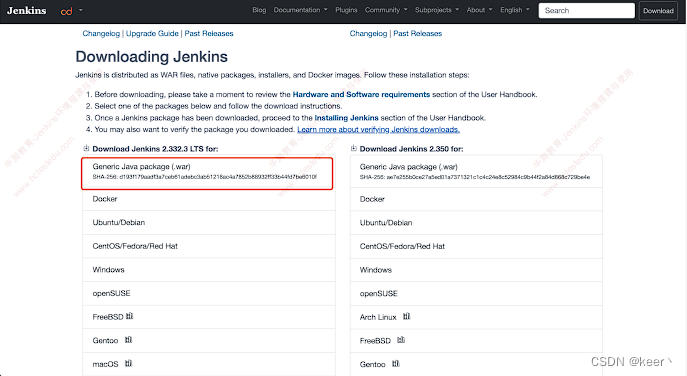Open Learn more about verifying Jenkins downloads
Viewport: 687px width, 376px height.
click(x=379, y=129)
